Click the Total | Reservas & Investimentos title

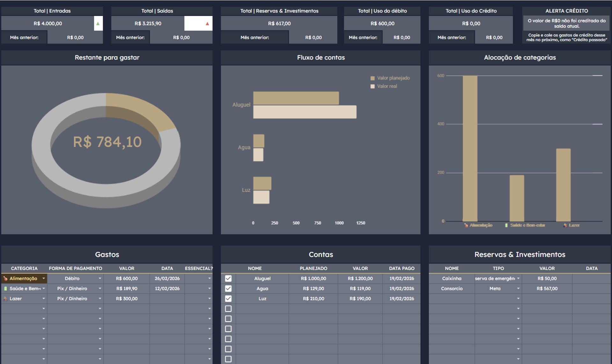tap(279, 11)
